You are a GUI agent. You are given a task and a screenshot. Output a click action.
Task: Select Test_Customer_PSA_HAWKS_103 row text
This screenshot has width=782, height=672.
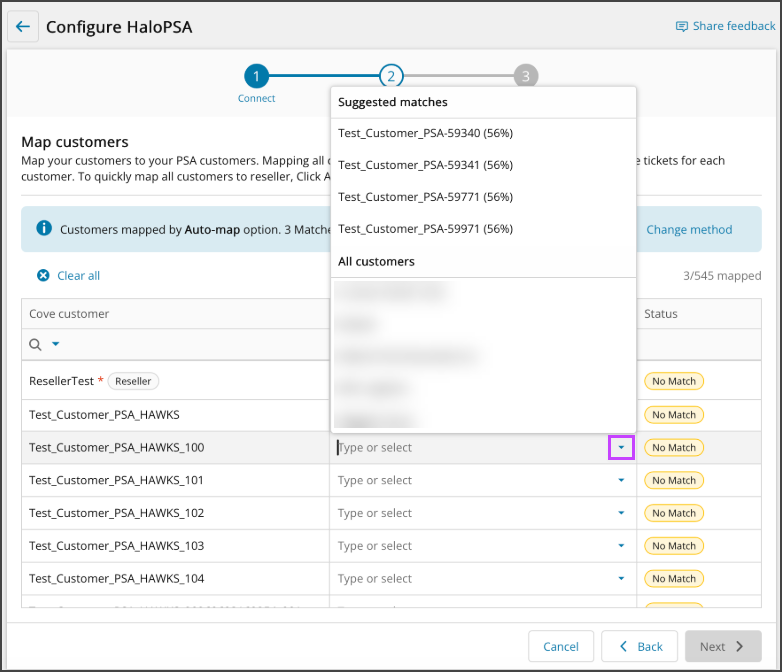tap(117, 546)
